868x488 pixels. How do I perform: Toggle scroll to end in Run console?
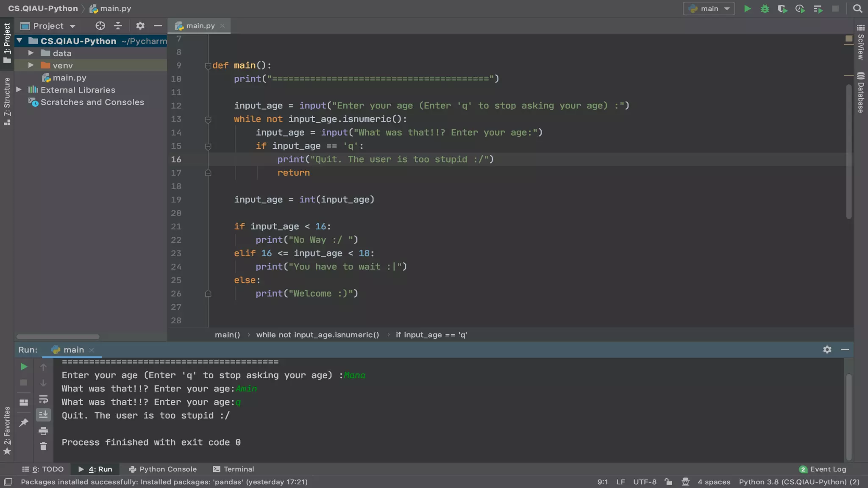pyautogui.click(x=43, y=415)
